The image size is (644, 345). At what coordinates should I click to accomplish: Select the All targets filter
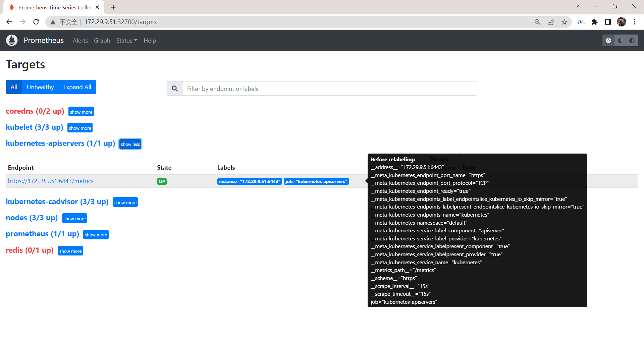[x=14, y=87]
